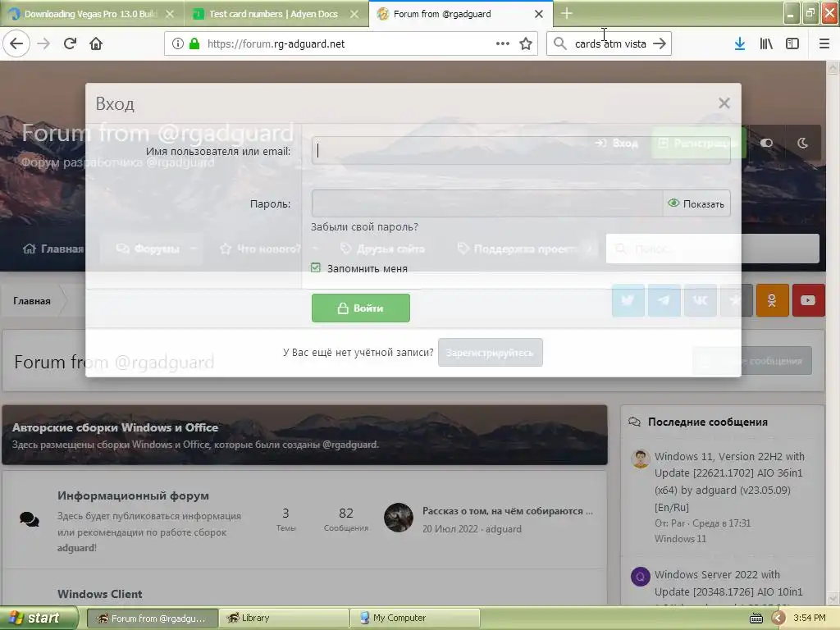Click the page scrollbar down arrow

point(833,598)
